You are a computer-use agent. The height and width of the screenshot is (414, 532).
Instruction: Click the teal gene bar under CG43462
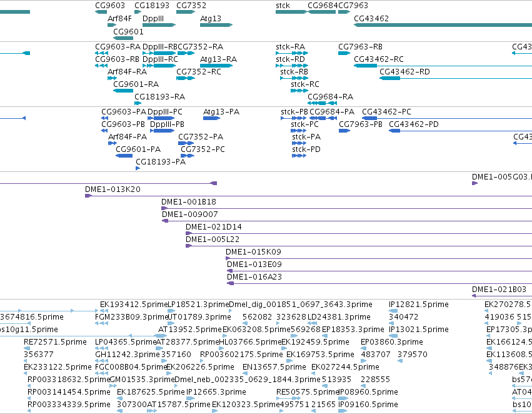click(443, 25)
